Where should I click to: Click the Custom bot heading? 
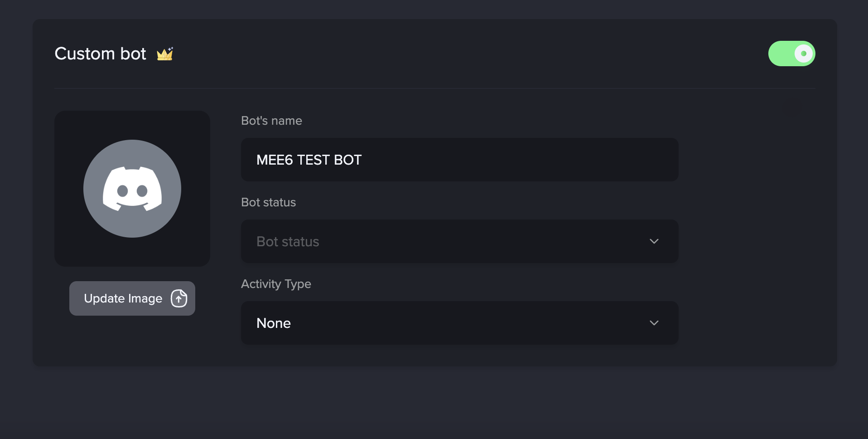100,54
